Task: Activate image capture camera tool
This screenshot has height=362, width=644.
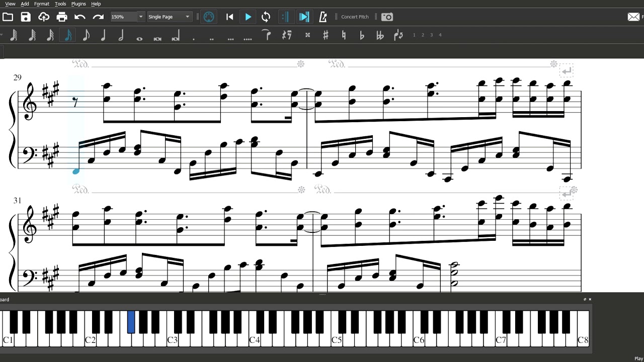Action: click(387, 17)
